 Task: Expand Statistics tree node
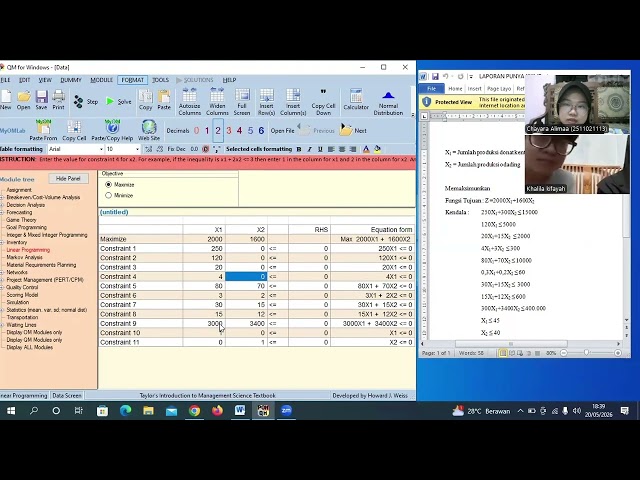point(2,310)
